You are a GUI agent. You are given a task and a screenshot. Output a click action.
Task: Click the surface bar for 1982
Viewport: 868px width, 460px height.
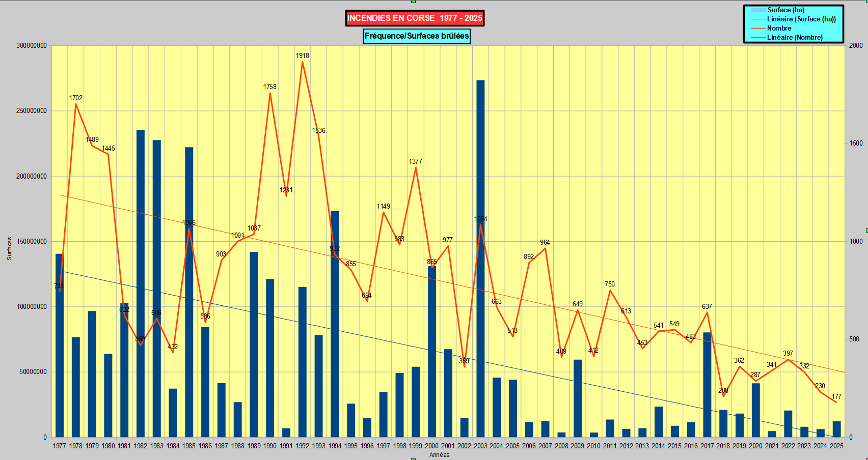(x=141, y=283)
